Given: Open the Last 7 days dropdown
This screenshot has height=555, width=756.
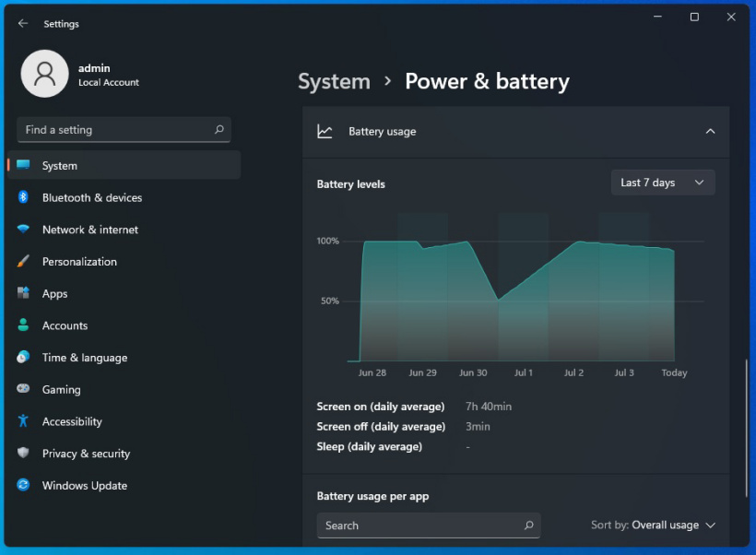Looking at the screenshot, I should 662,182.
